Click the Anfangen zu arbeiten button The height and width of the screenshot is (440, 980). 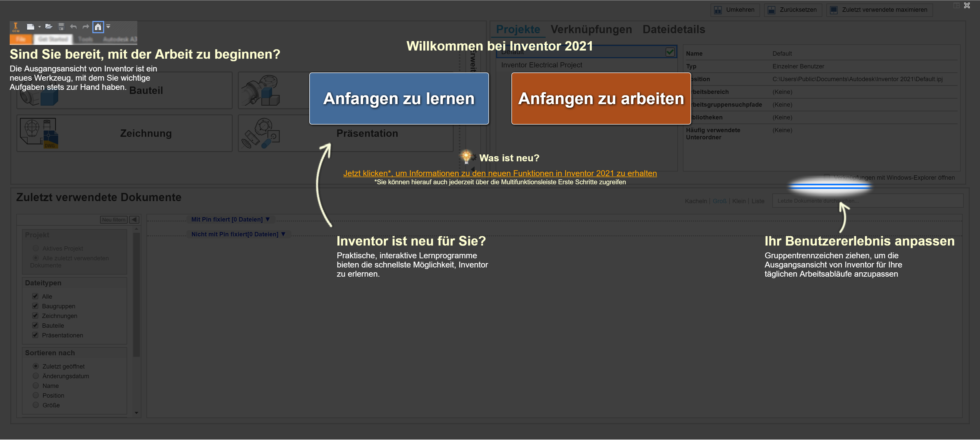point(601,99)
